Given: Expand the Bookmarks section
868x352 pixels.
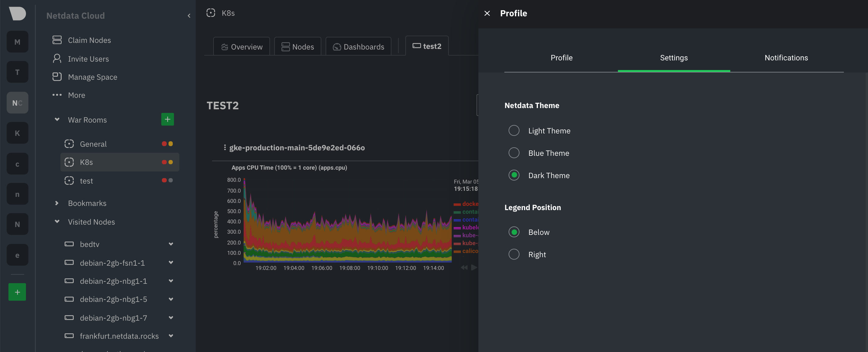Looking at the screenshot, I should click(x=57, y=203).
